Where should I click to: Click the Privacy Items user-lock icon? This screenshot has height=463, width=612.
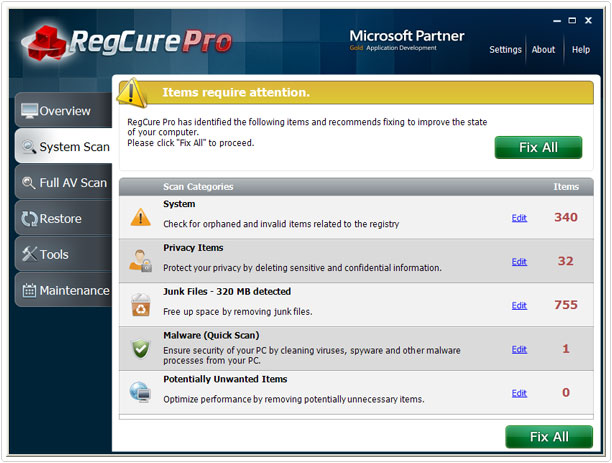coord(141,261)
